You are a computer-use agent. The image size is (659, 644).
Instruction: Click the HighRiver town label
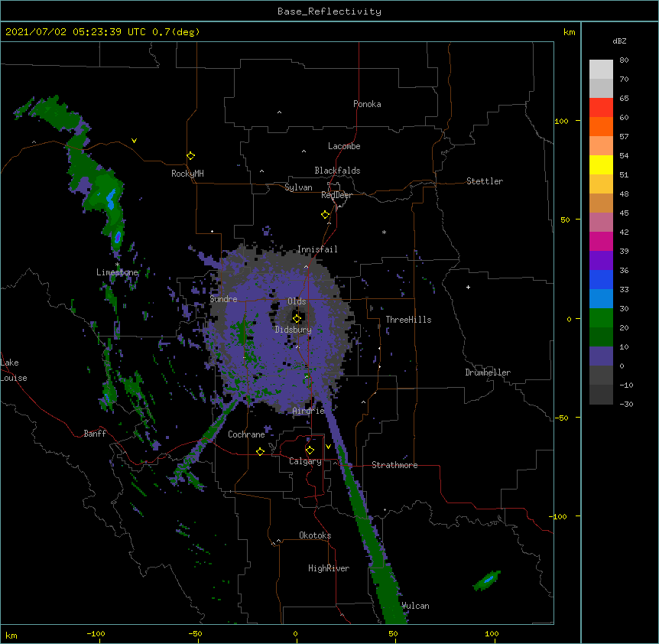pyautogui.click(x=329, y=568)
